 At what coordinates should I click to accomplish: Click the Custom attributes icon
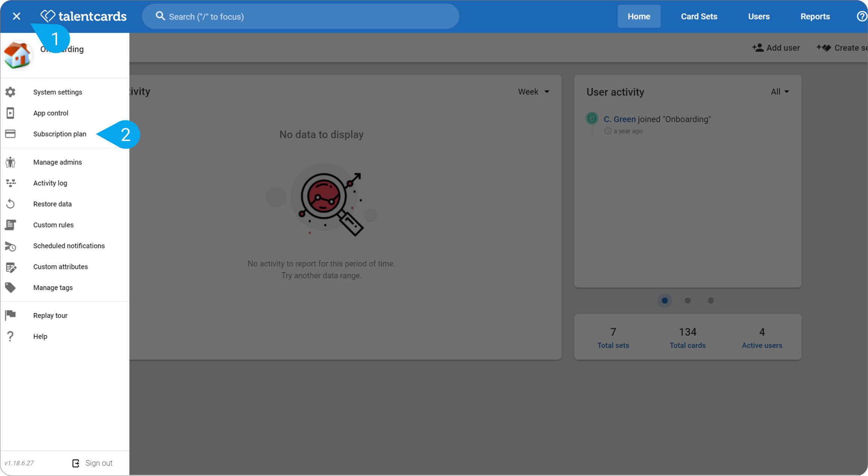[x=10, y=267]
